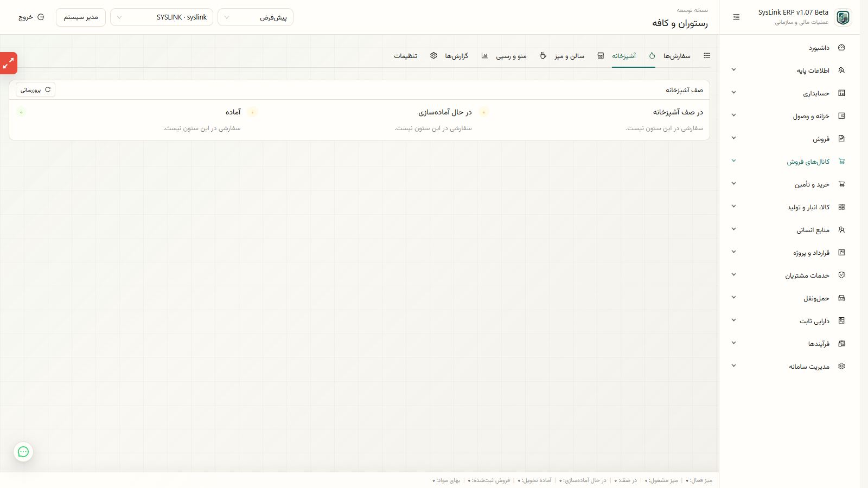Click the حسابداری accounting icon
The width and height of the screenshot is (868, 488).
pyautogui.click(x=841, y=93)
